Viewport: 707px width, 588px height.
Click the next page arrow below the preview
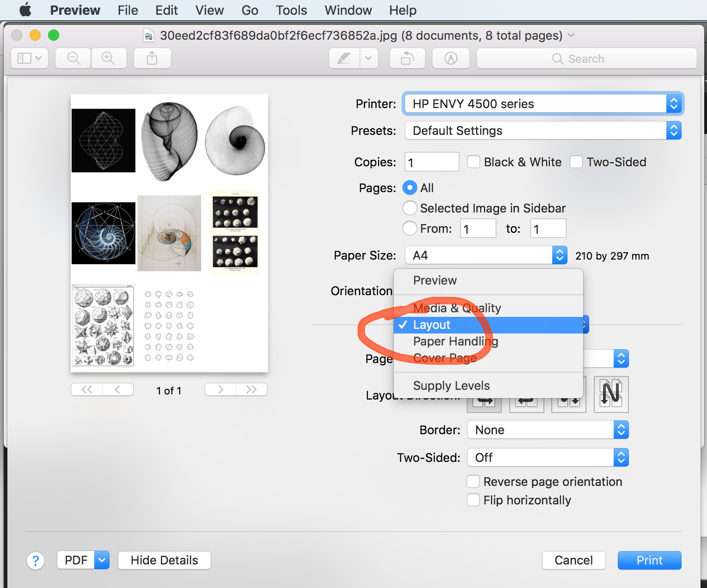220,389
